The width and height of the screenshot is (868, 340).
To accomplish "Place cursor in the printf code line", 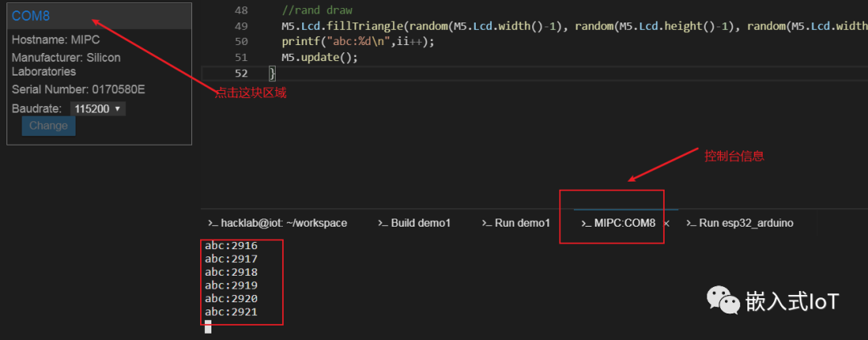I will pos(358,42).
